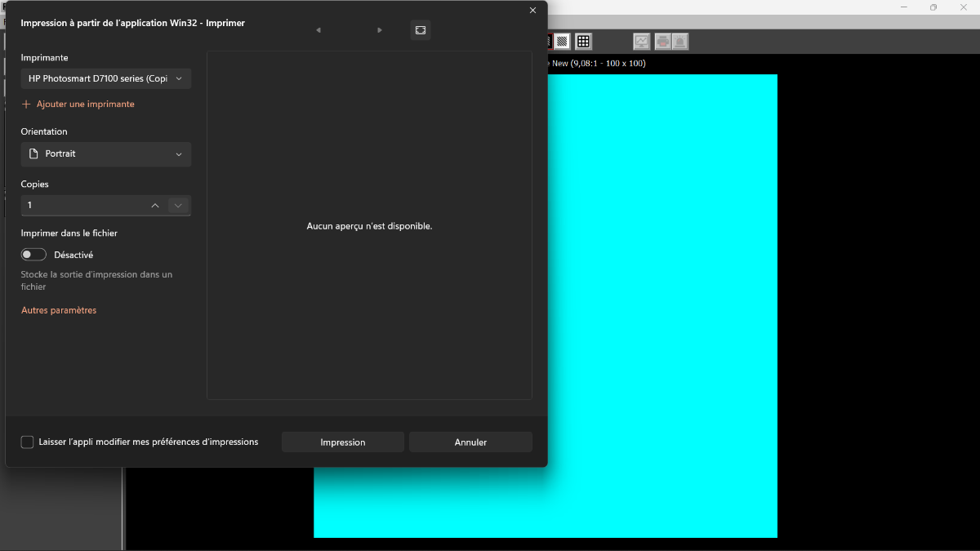Click the printer toolbar icon
Viewport: 980px width, 551px height.
(662, 41)
